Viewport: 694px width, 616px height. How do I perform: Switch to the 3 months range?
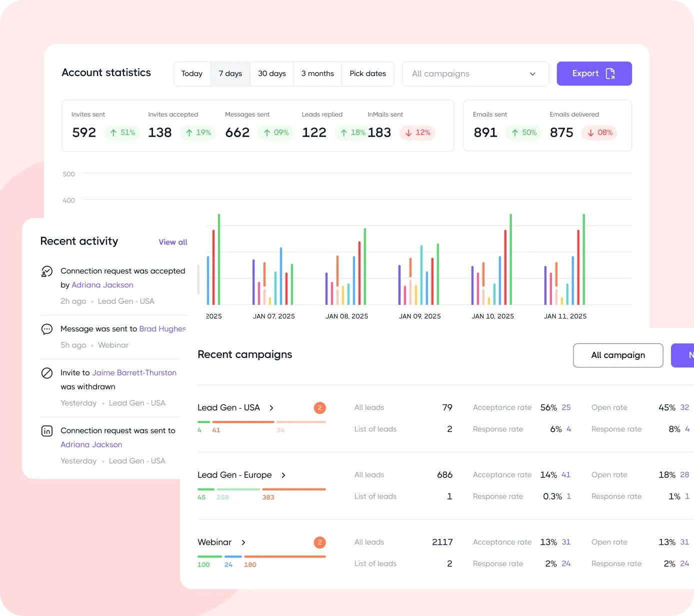(317, 74)
